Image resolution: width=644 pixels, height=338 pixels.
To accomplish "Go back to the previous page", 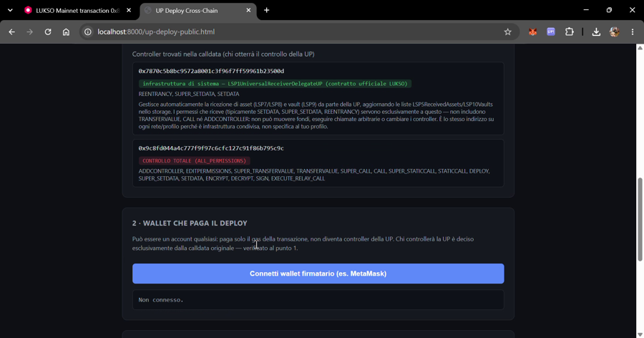I will 11,32.
